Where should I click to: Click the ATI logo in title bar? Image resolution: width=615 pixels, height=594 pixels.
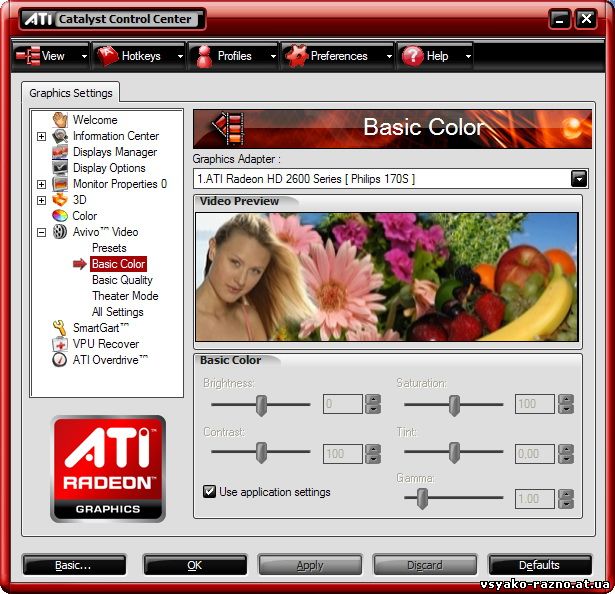(x=38, y=19)
